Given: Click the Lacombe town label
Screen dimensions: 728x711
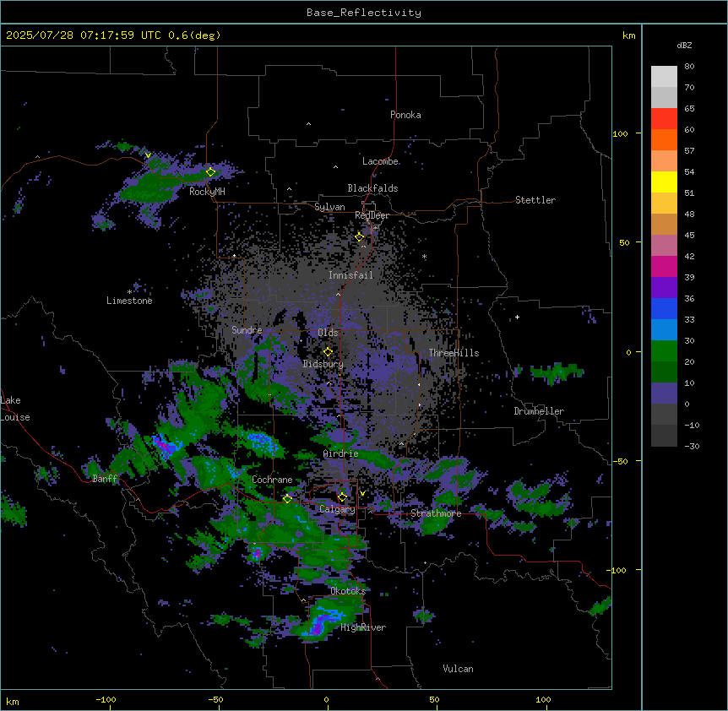Looking at the screenshot, I should [380, 161].
